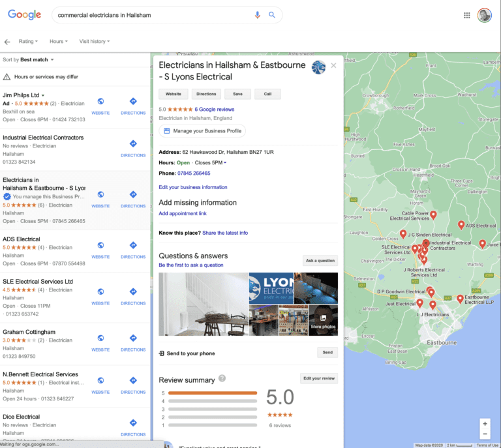501x448 pixels.
Task: Open Manage your Business Profile
Action: [x=202, y=131]
